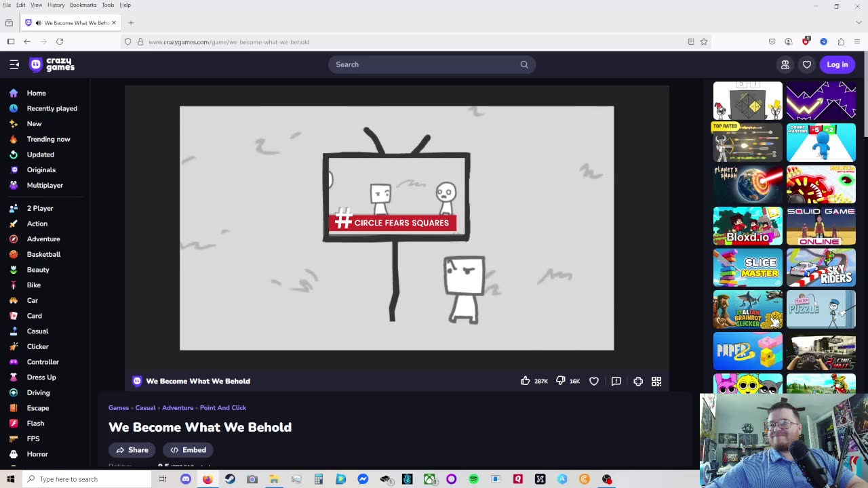Open a new browser tab
Image resolution: width=868 pixels, height=488 pixels.
tap(131, 22)
